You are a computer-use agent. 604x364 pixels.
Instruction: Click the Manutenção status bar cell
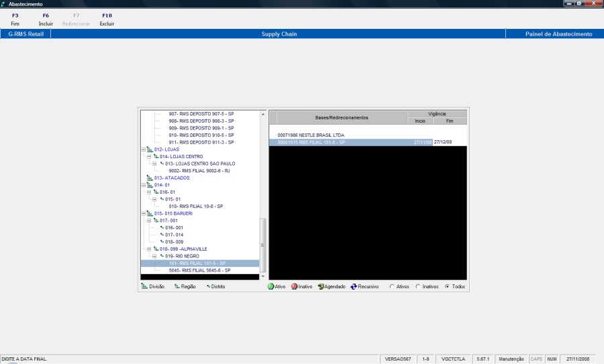[x=511, y=359]
